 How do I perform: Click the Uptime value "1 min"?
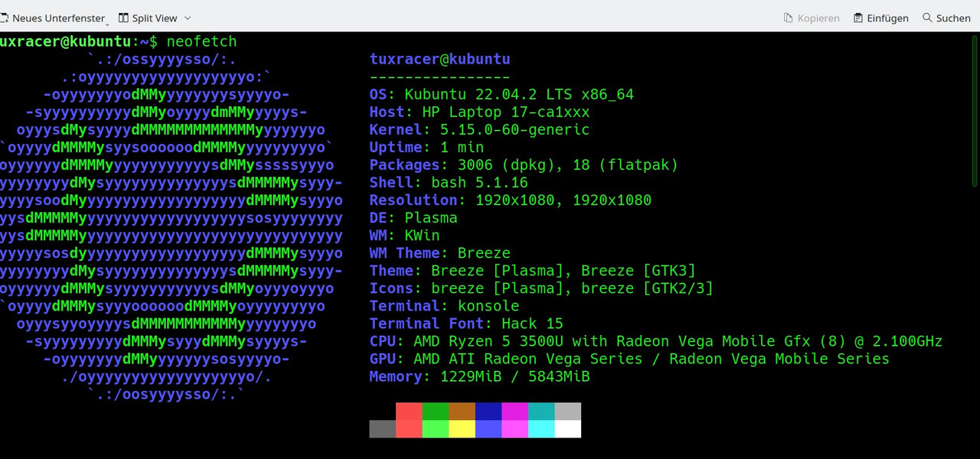(462, 147)
